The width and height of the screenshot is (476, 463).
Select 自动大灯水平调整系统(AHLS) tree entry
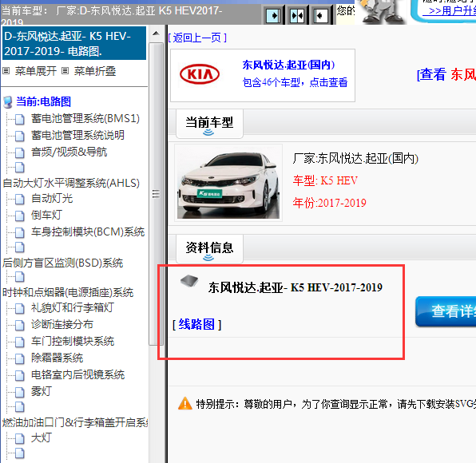pyautogui.click(x=71, y=183)
